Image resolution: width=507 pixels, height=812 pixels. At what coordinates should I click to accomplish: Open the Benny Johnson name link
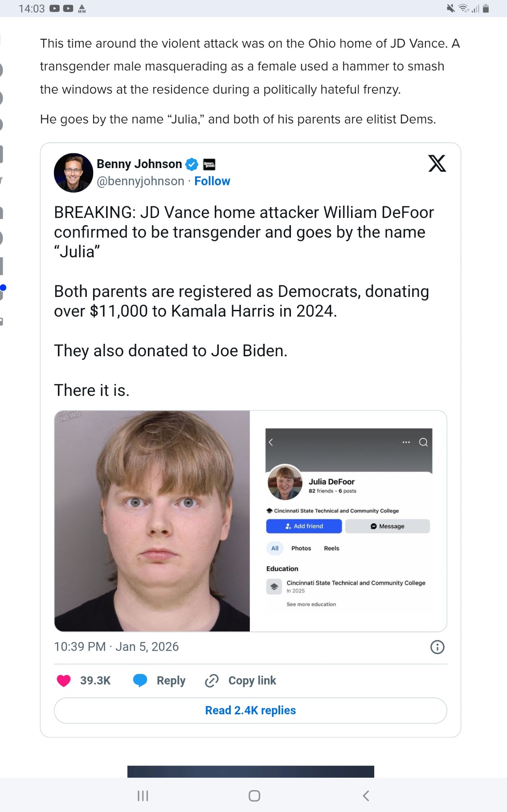(139, 164)
